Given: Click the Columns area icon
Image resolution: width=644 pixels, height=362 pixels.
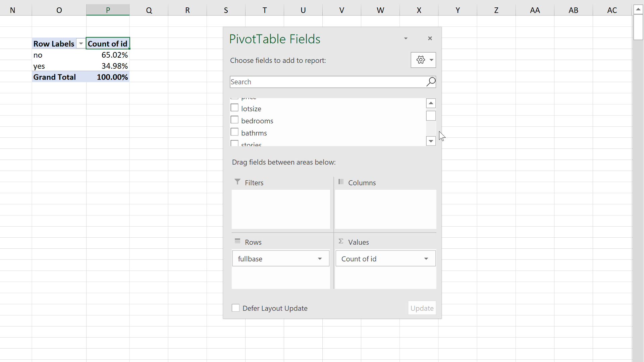Looking at the screenshot, I should coord(341,182).
